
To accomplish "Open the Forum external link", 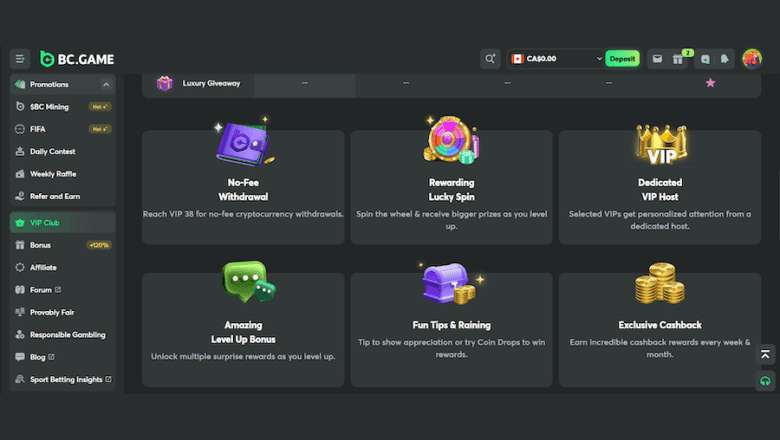I will [x=45, y=290].
